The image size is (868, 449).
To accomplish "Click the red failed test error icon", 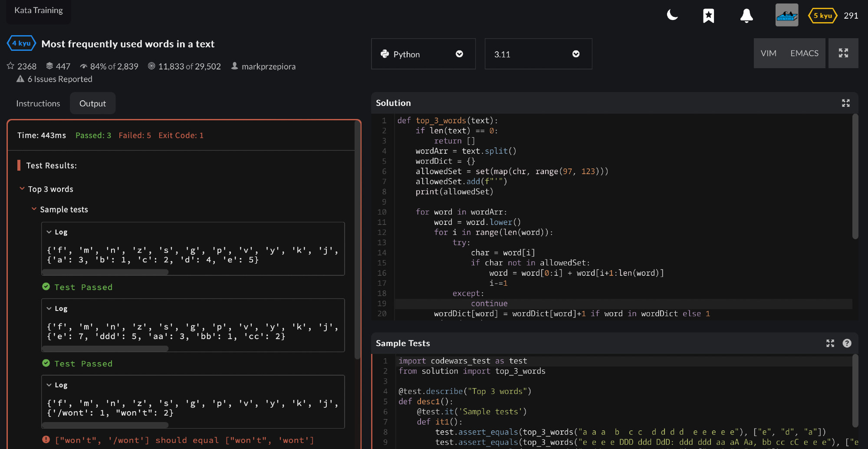I will [x=46, y=439].
